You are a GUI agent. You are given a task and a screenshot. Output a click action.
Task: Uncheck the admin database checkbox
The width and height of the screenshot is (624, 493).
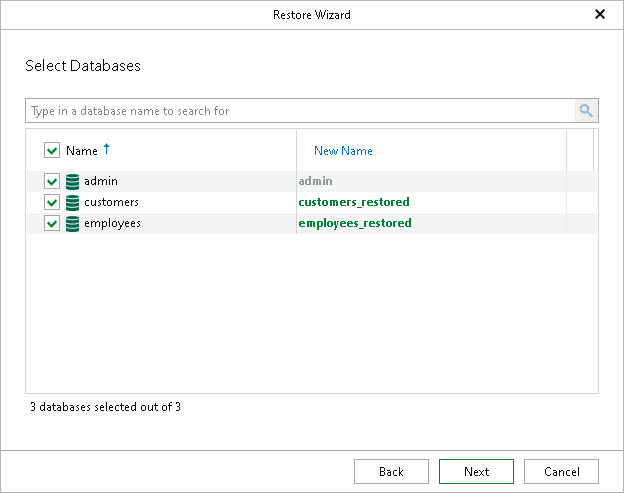52,181
